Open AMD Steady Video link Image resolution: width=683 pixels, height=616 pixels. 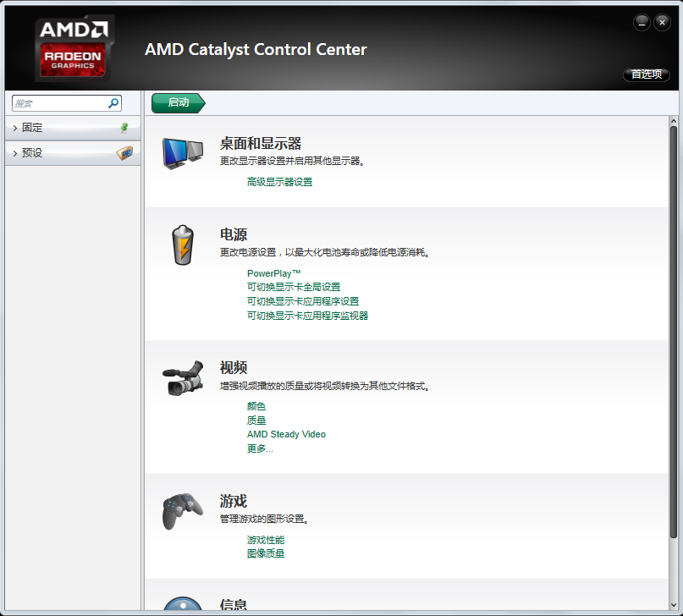[x=286, y=434]
